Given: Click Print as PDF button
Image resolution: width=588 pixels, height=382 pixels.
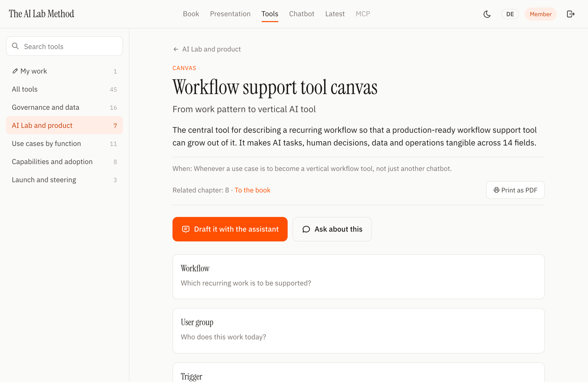Looking at the screenshot, I should (515, 190).
